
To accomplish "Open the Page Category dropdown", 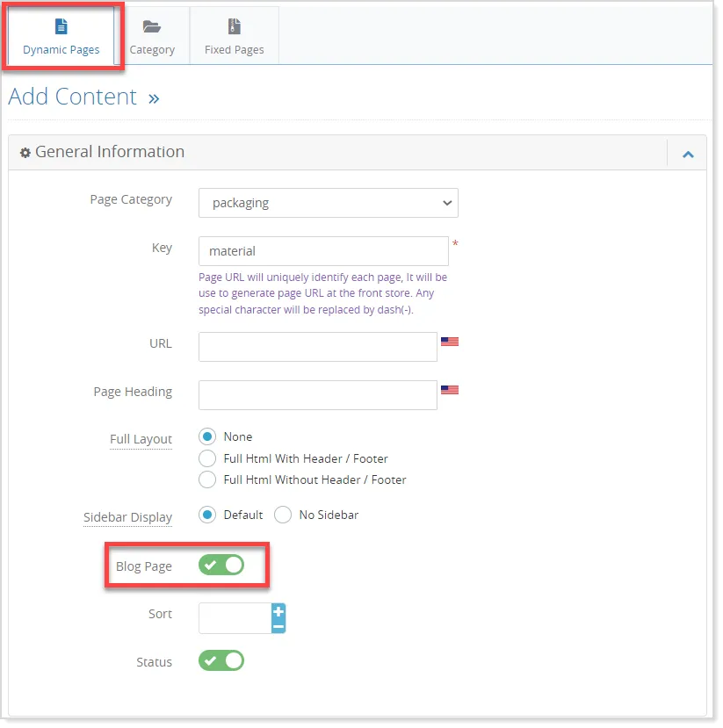I will point(328,202).
